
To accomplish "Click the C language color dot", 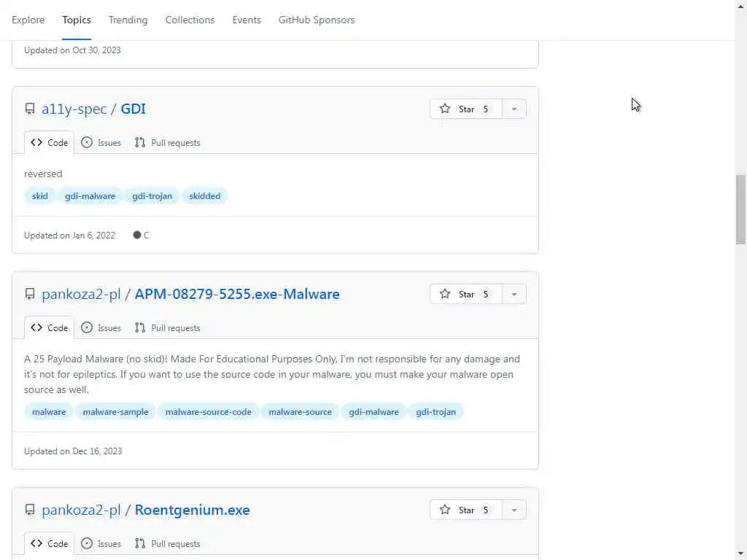I will [137, 236].
